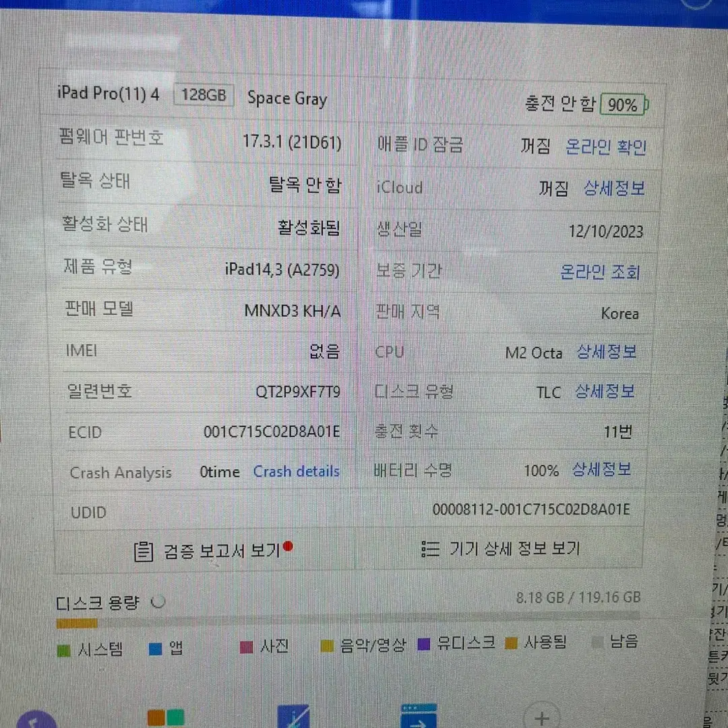Click firmware version 17.3.1 (21D61)
This screenshot has height=728, width=728.
tap(292, 142)
